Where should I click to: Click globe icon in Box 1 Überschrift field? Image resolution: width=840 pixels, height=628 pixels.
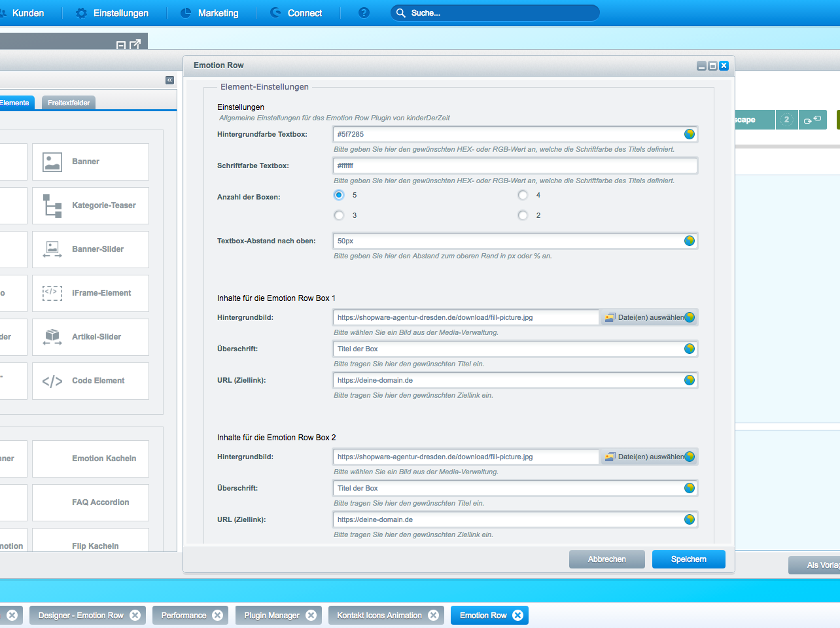pyautogui.click(x=690, y=349)
